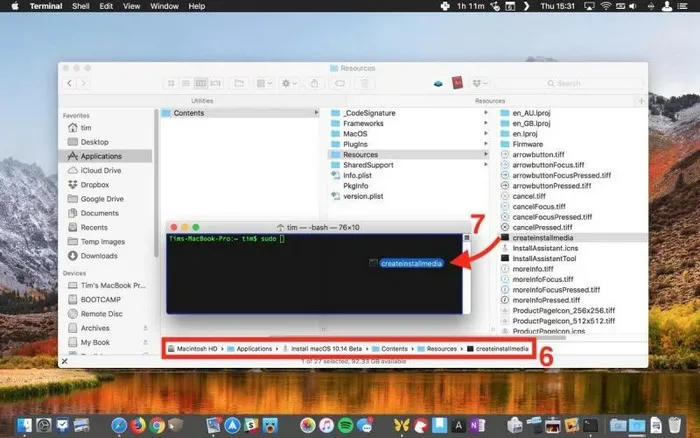The width and height of the screenshot is (700, 438).
Task: Open the gear Action menu in Finder
Action: (289, 83)
